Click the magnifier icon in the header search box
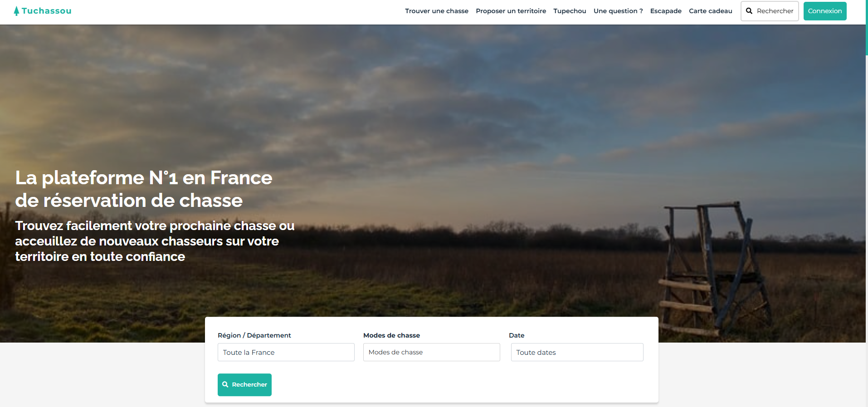 coord(749,11)
